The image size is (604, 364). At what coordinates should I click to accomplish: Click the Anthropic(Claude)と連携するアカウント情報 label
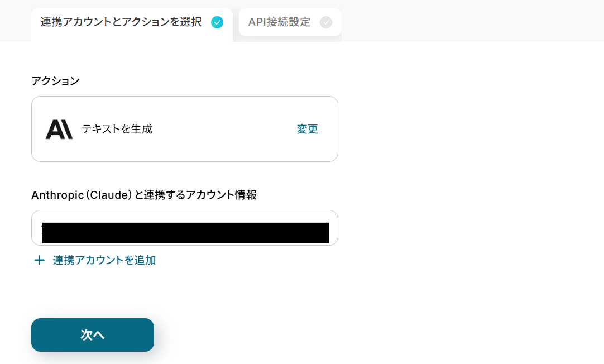tap(144, 195)
